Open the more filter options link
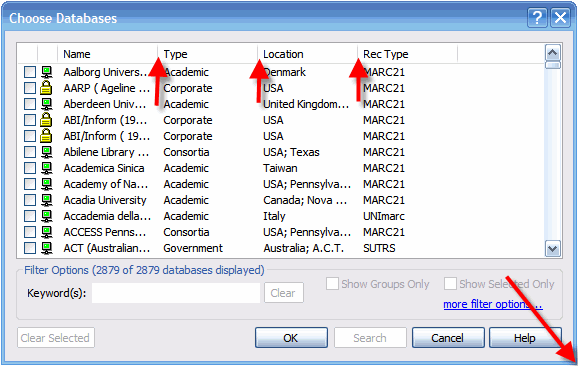Viewport: 578px width, 366px height. (493, 304)
